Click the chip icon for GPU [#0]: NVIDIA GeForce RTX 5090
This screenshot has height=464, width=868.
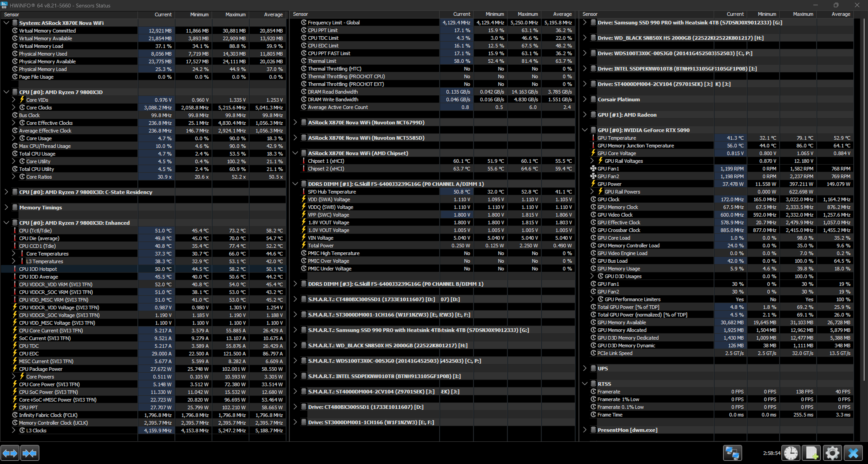pyautogui.click(x=593, y=130)
